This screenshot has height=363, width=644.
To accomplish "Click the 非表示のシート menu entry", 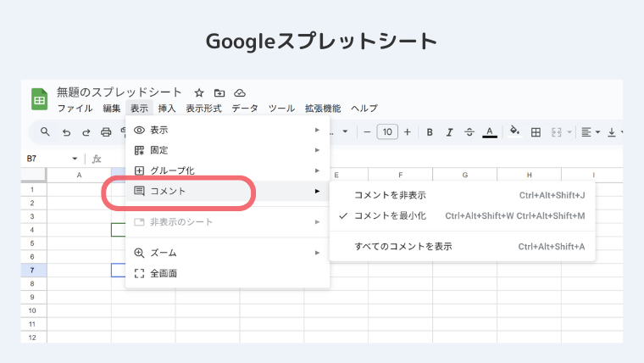I will [228, 222].
